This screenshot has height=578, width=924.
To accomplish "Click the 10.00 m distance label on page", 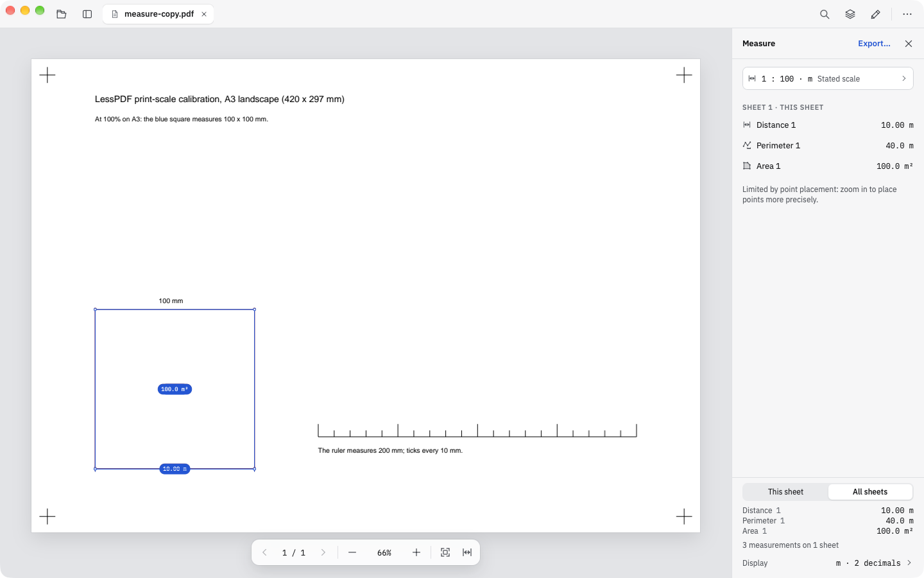I will (175, 469).
